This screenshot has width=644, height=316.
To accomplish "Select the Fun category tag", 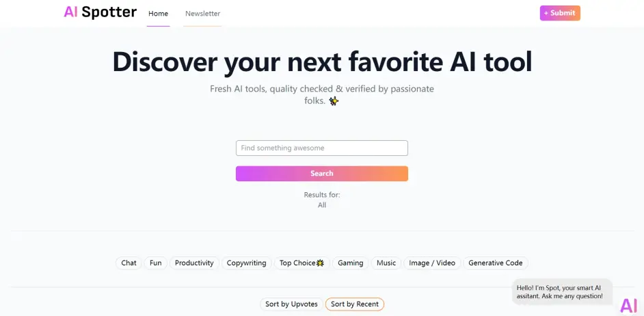I will click(155, 263).
